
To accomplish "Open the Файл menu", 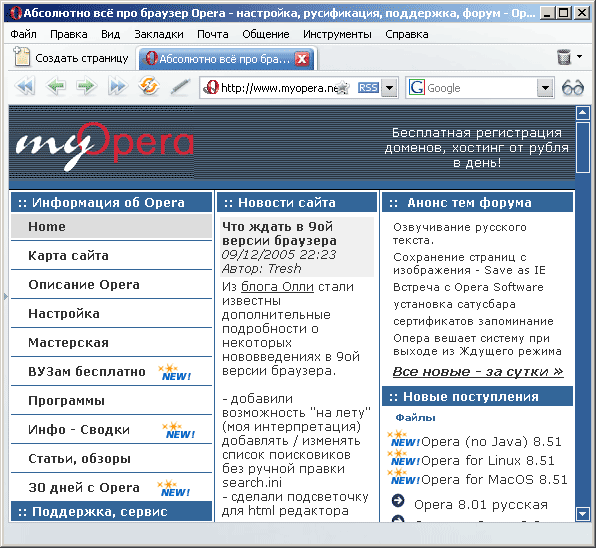I will click(23, 34).
